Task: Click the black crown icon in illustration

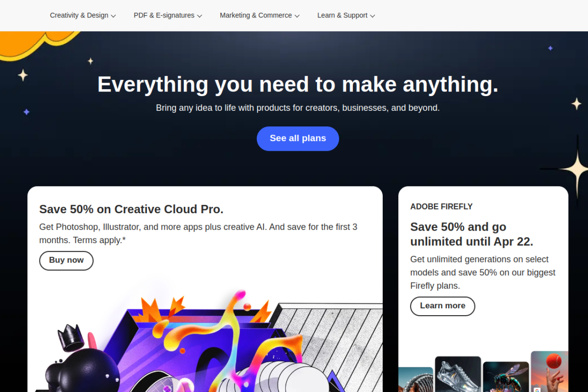Action: point(70,337)
